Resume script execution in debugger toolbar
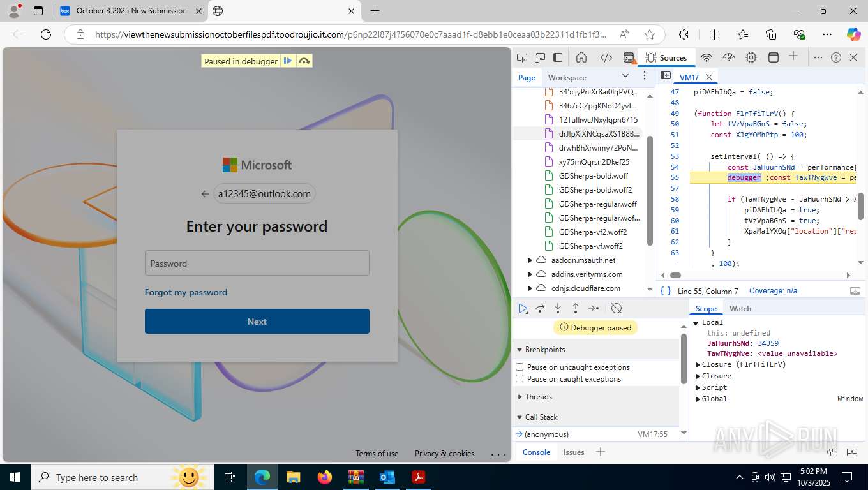 pos(523,308)
